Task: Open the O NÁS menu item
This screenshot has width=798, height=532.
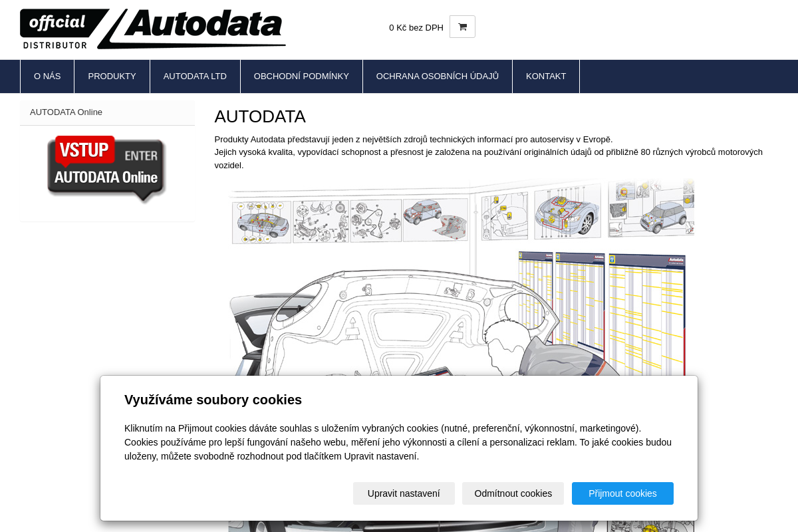Action: tap(47, 76)
